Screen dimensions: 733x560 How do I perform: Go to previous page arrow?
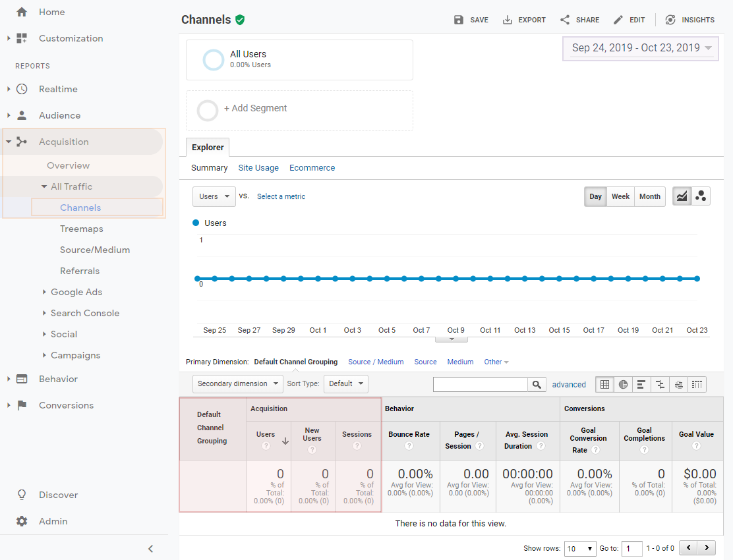[689, 547]
